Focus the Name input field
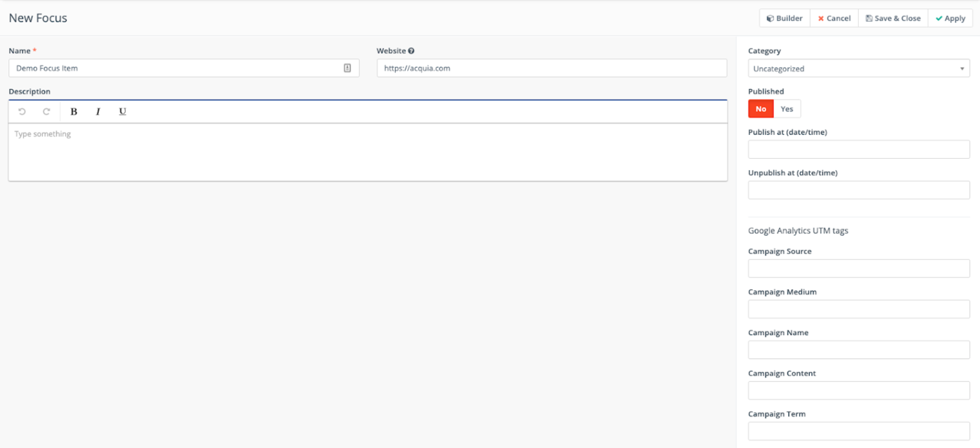Viewport: 980px width, 448px height. point(184,68)
